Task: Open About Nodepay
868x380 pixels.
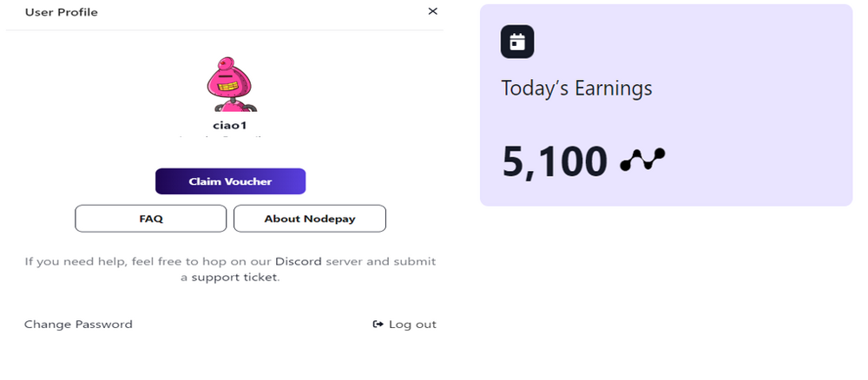Action: pos(309,219)
